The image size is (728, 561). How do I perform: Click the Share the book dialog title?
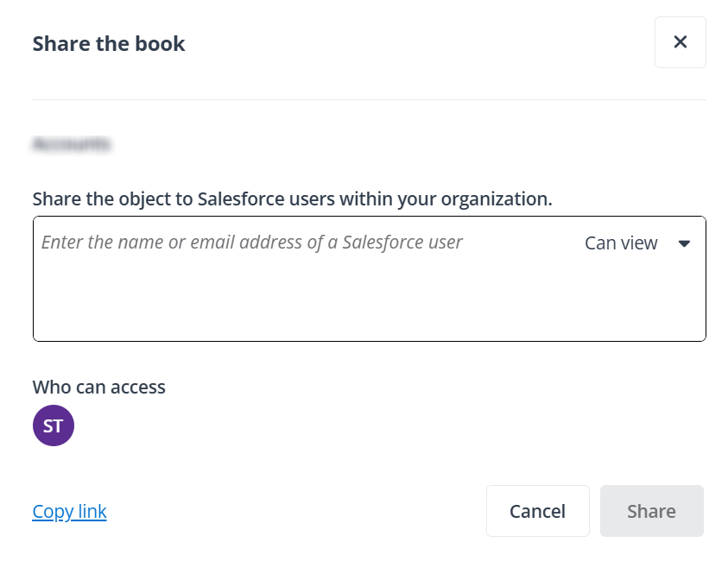click(x=109, y=43)
